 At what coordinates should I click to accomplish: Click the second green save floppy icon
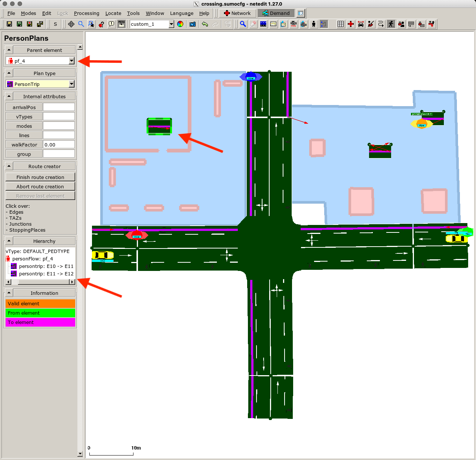pos(19,24)
